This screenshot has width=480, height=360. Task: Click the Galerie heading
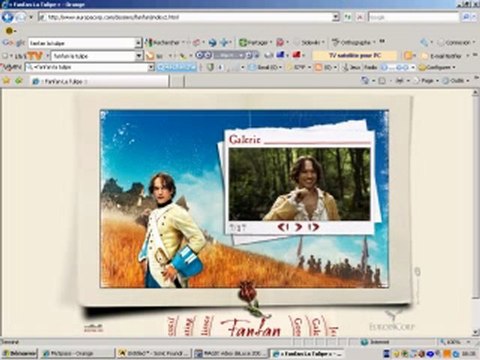(244, 139)
